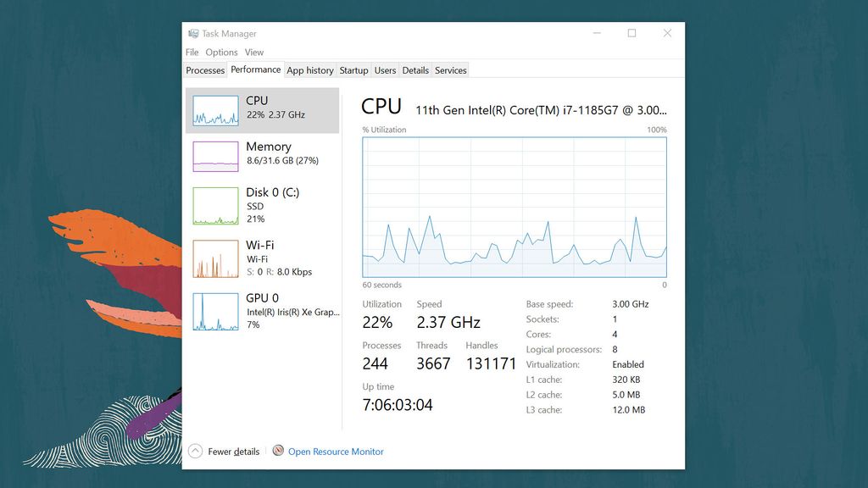
Task: Switch to the Startup tab
Action: tap(353, 70)
